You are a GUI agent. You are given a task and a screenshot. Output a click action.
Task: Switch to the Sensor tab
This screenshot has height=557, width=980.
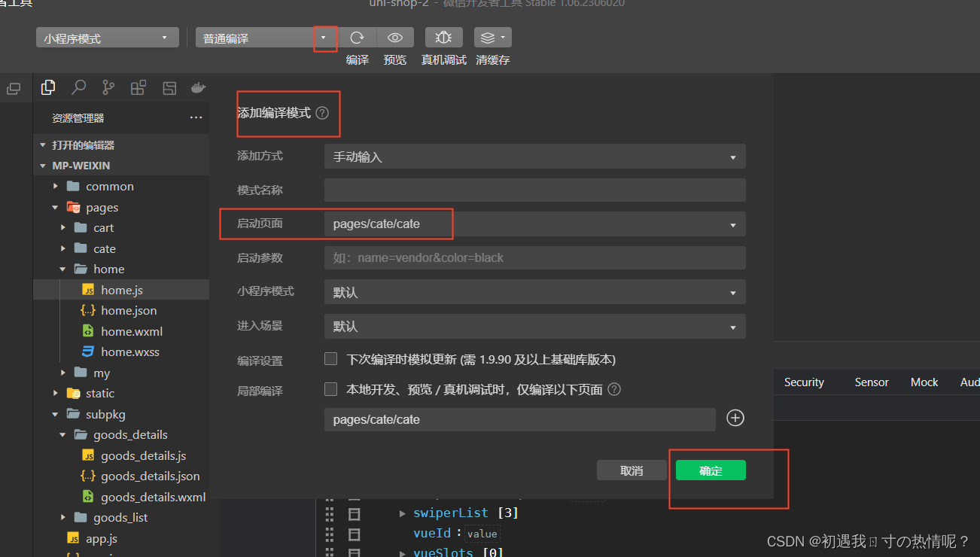[872, 382]
